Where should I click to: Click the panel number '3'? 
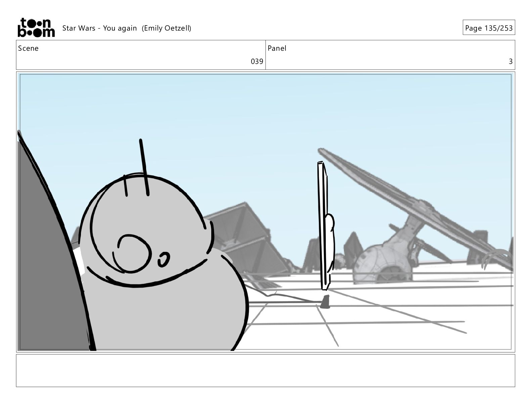pyautogui.click(x=511, y=61)
